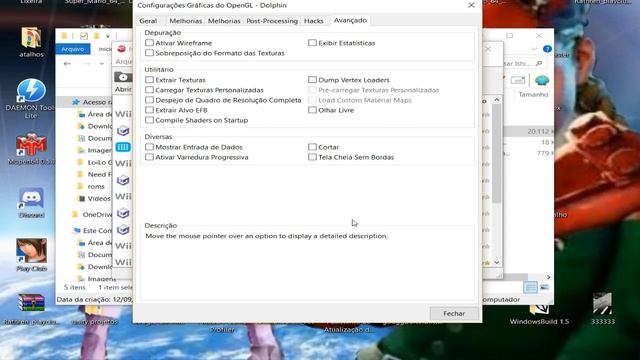Image resolution: width=640 pixels, height=360 pixels.
Task: Select Este Computador in Explorer sidebar
Action: [92, 231]
